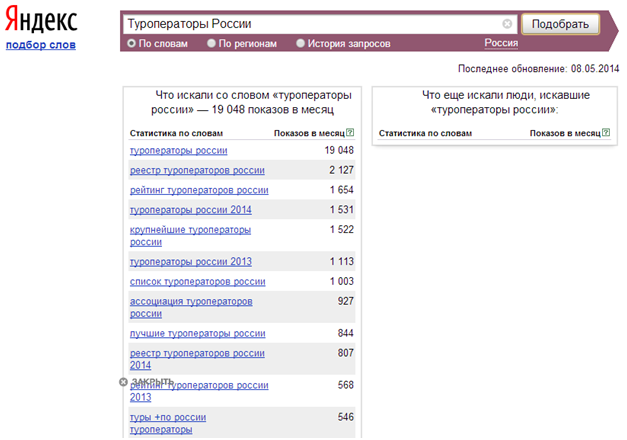This screenshot has width=627, height=440.
Task: Click the '19 048' impressions value in table
Action: pos(339,150)
